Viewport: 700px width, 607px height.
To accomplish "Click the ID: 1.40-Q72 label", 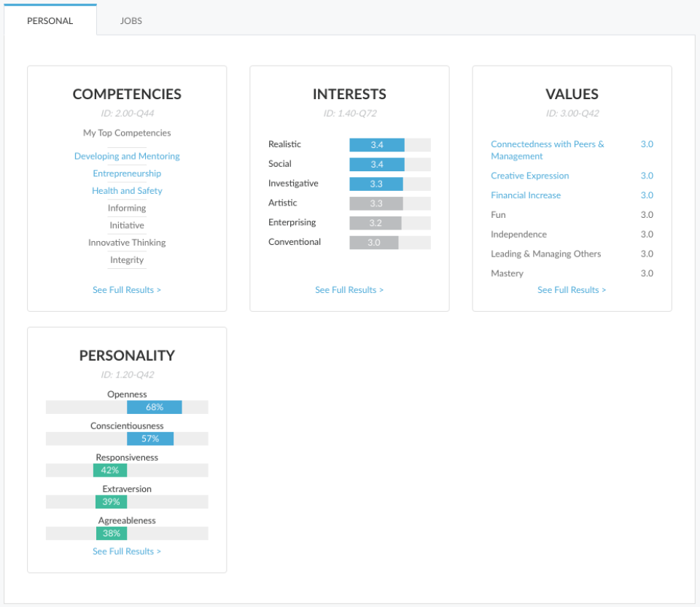I will 350,113.
